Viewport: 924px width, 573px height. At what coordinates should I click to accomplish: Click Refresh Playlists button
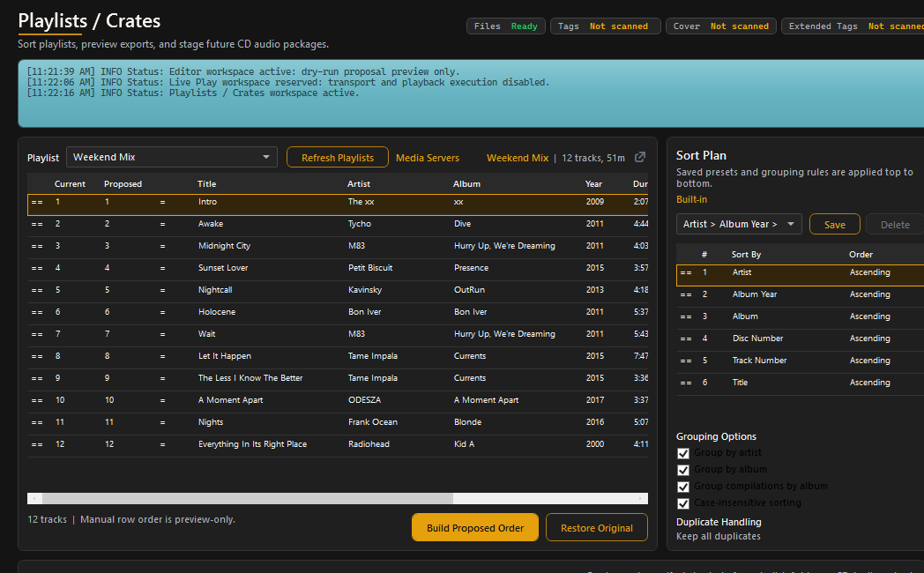(x=338, y=157)
